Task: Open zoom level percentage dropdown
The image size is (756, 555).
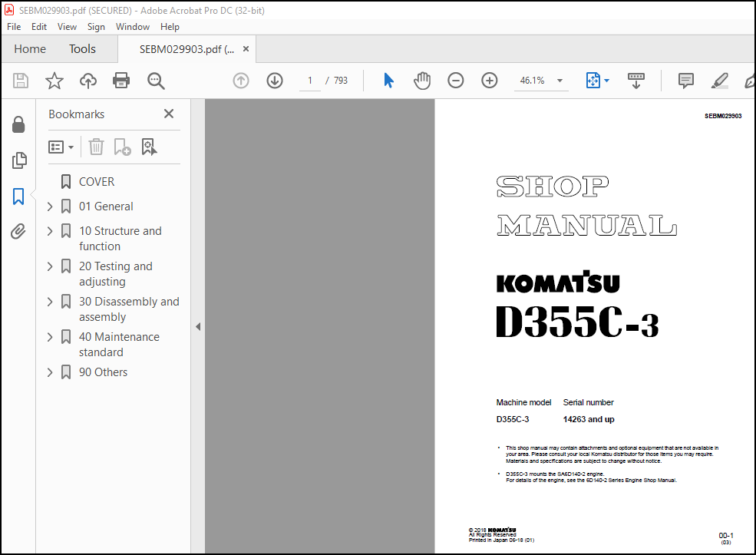Action: click(560, 81)
